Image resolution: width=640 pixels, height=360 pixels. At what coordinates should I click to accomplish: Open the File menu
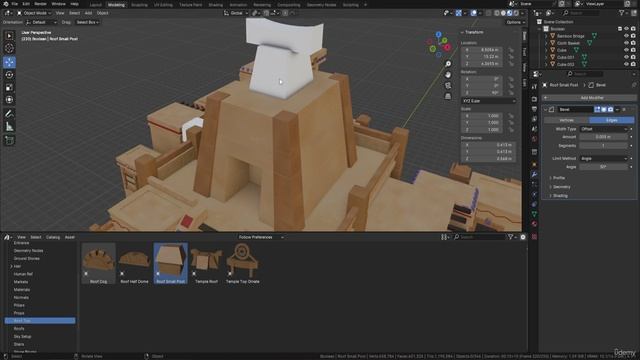(14, 4)
